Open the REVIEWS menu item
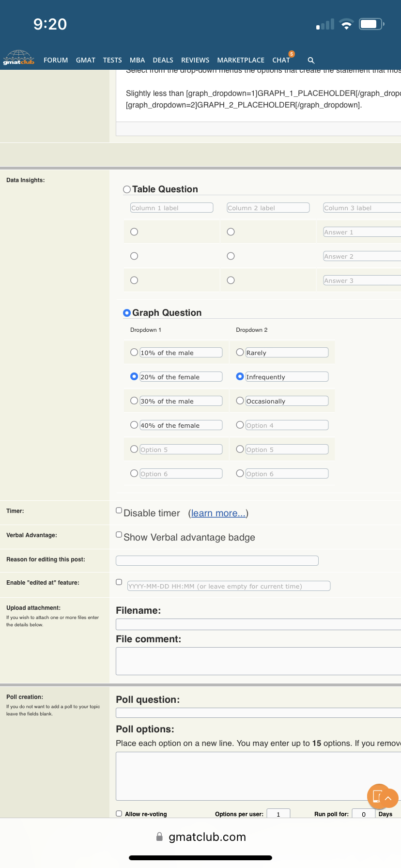 point(195,60)
